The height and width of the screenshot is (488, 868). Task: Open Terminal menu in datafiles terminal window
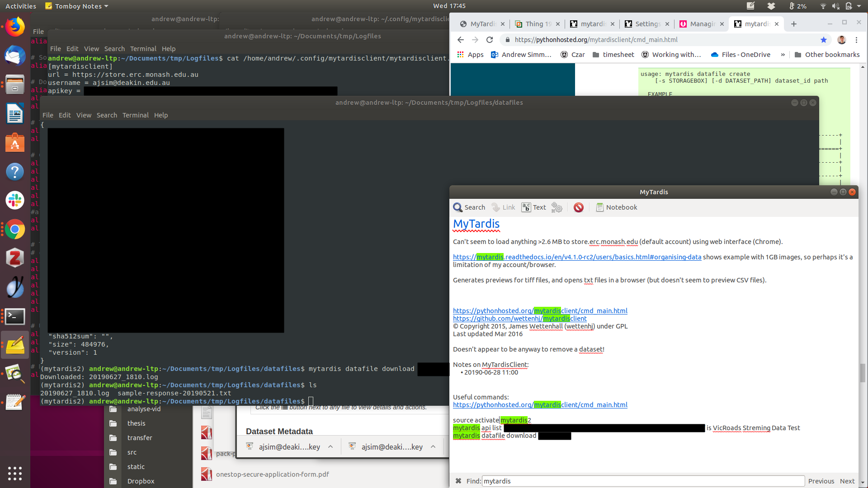[x=135, y=115]
